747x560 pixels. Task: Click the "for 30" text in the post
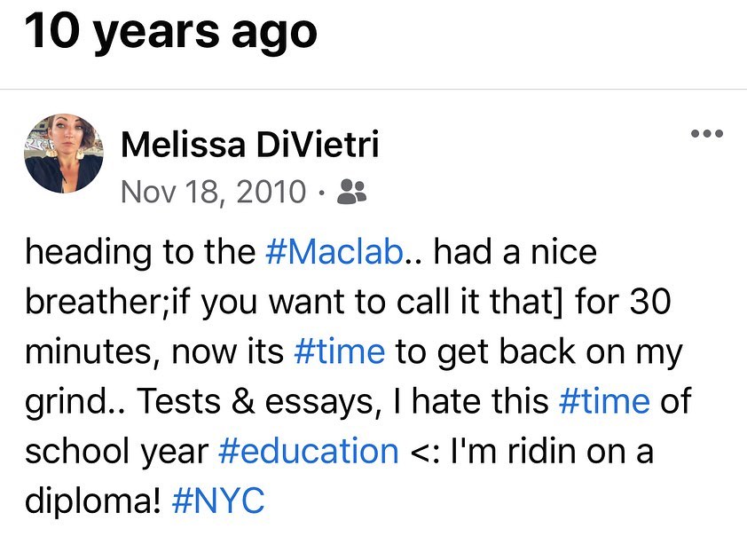point(621,303)
